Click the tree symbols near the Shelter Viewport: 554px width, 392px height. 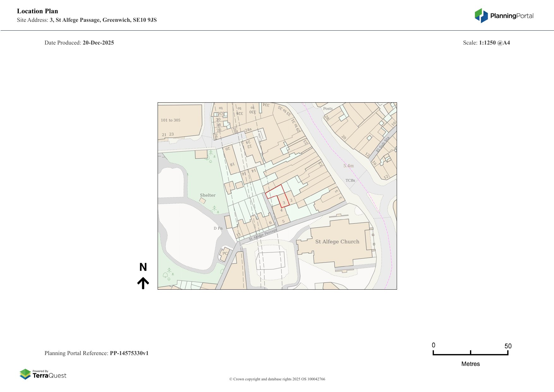pos(215,209)
